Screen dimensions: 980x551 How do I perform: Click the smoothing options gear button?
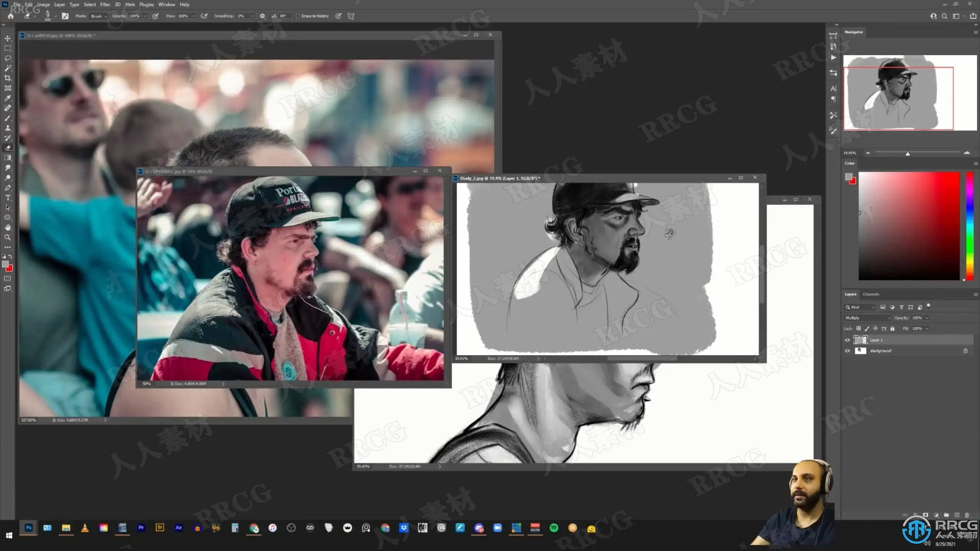pos(262,16)
